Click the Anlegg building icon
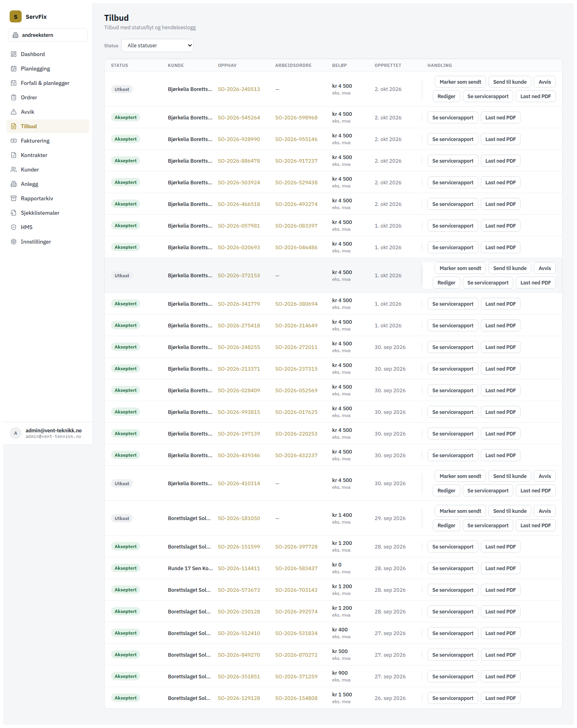Image resolution: width=577 pixels, height=728 pixels. pos(14,184)
